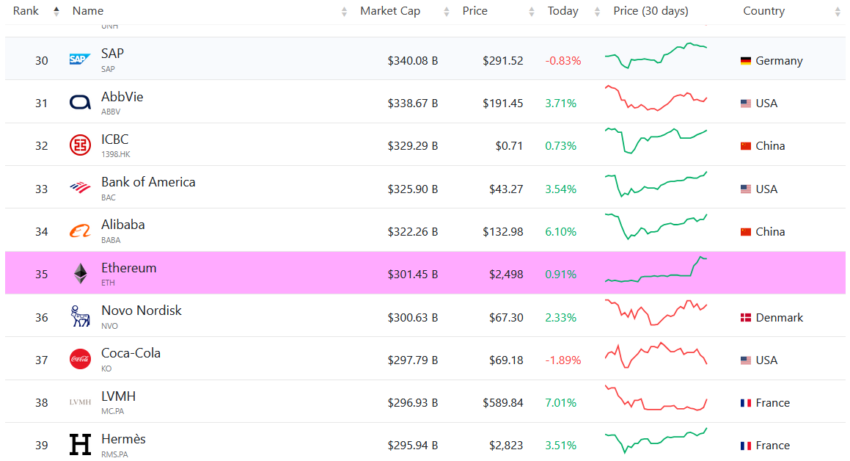This screenshot has height=461, width=850.
Task: Click Ethereum 30-day price sparkline
Action: click(656, 270)
